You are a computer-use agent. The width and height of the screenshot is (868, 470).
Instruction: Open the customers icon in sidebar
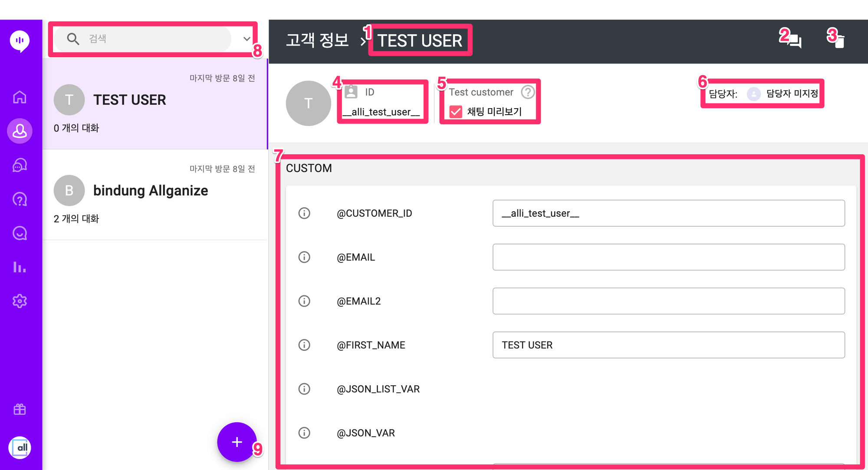click(x=20, y=131)
